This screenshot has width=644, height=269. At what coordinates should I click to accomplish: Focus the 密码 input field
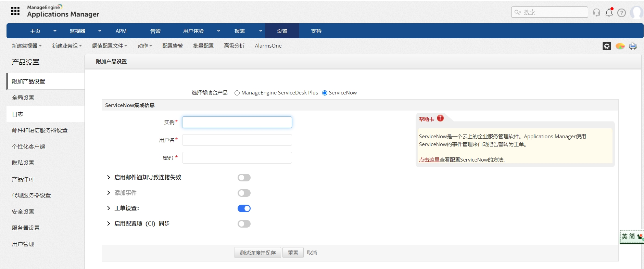point(237,158)
